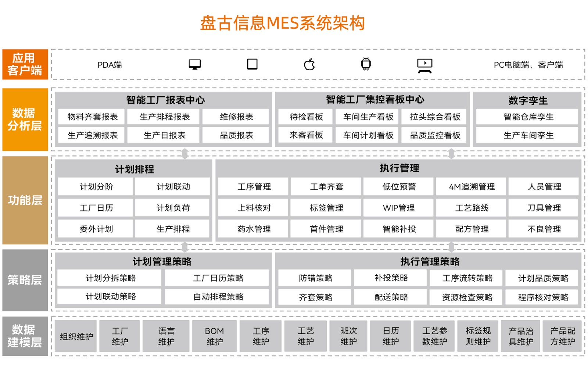This screenshot has width=588, height=368.
Task: Click the 工厂日历 box
Action: point(96,208)
